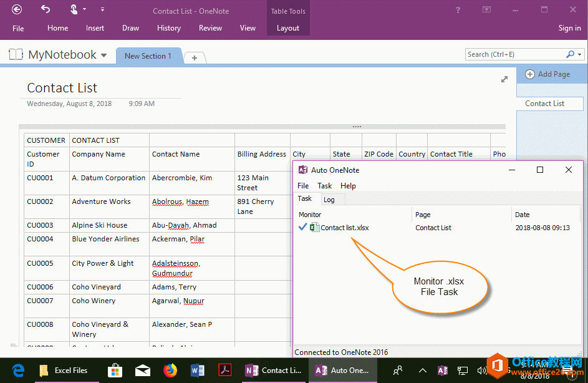The height and width of the screenshot is (383, 588).
Task: Select the Auto OneNote taskbar icon
Action: 342,370
